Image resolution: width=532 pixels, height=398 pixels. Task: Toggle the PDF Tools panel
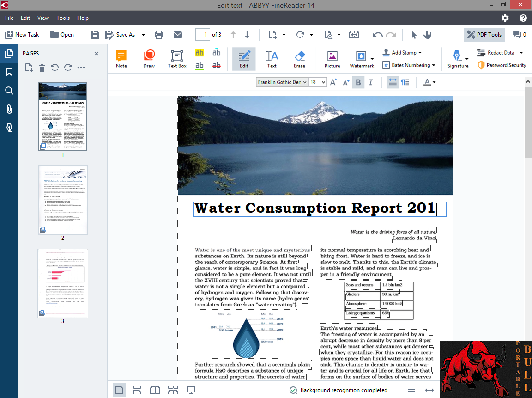[x=484, y=35]
